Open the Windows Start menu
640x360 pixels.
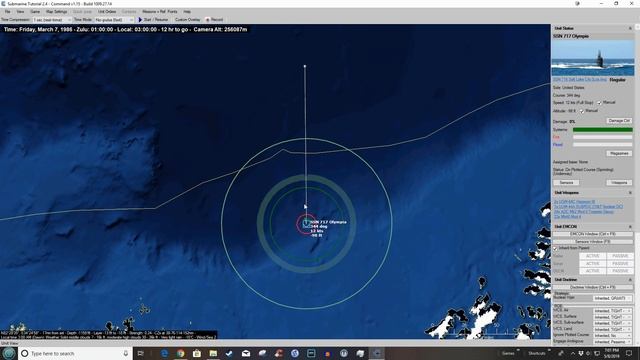coord(8,353)
